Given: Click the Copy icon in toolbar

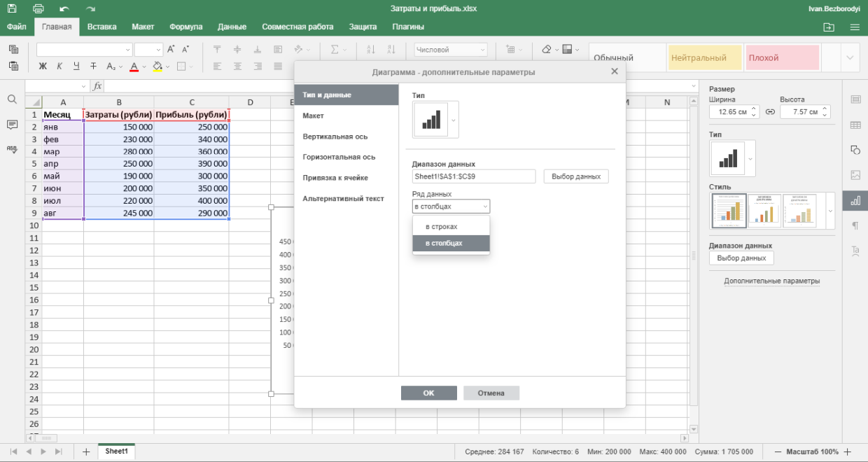Looking at the screenshot, I should 13,50.
